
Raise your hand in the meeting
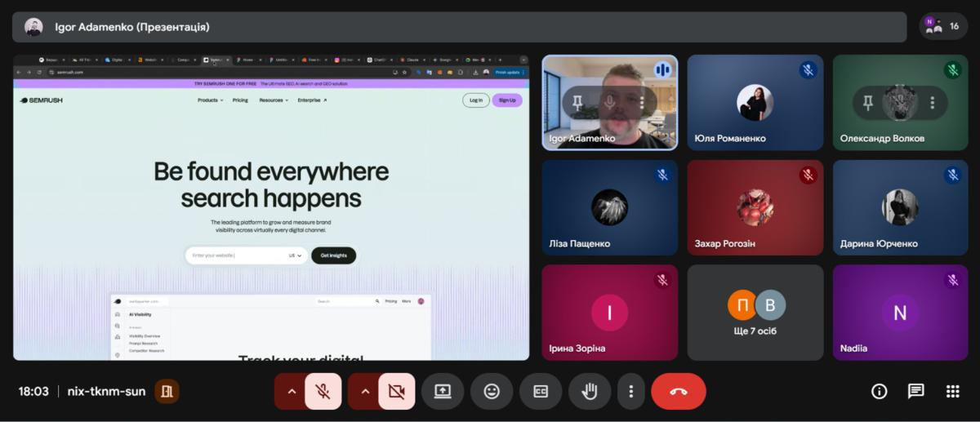click(x=589, y=391)
